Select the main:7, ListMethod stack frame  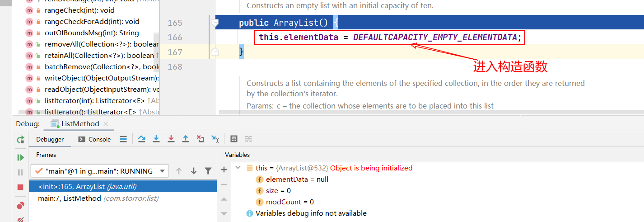point(98,198)
